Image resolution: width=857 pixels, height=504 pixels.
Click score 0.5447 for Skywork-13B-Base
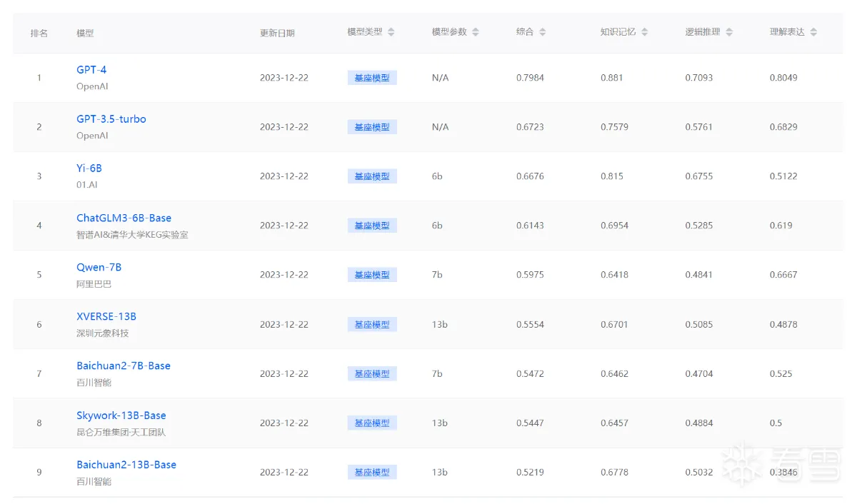pyautogui.click(x=530, y=423)
